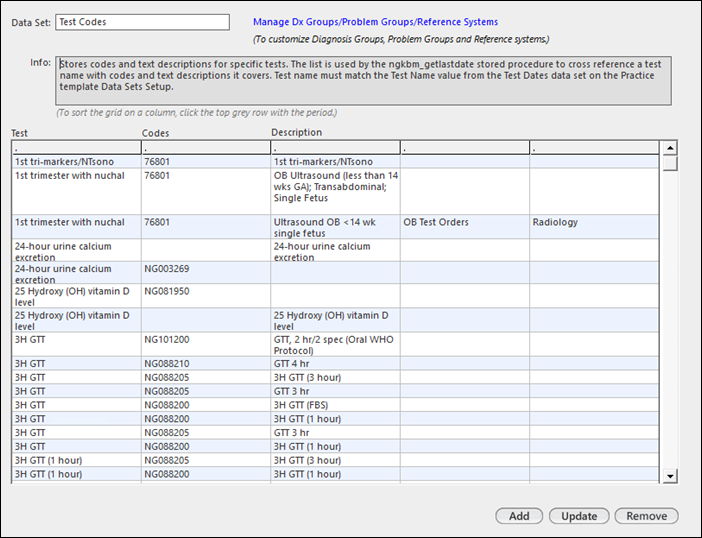This screenshot has height=538, width=702.
Task: Select the 25 Hydroxy (OH) vitamin D level description
Action: tap(335, 320)
